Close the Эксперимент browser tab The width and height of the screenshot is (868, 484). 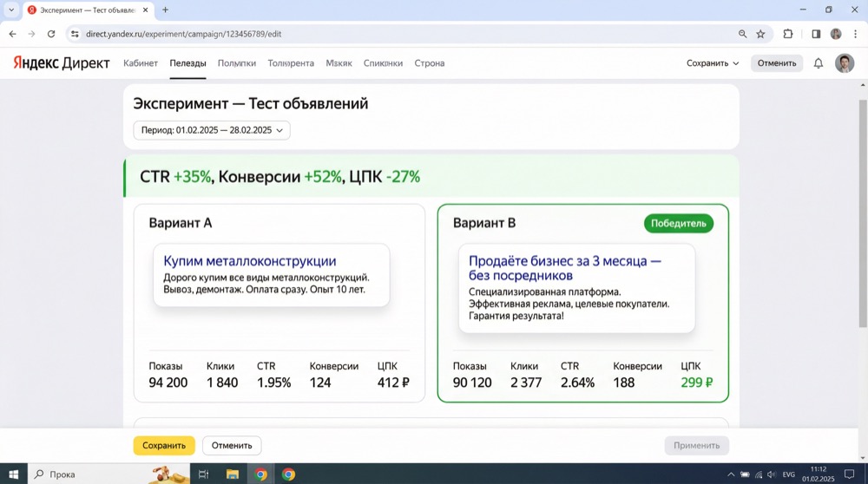pos(146,10)
